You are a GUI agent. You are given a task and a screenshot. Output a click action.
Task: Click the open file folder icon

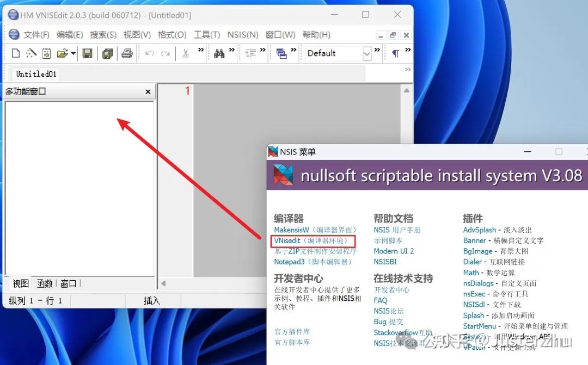[x=62, y=53]
